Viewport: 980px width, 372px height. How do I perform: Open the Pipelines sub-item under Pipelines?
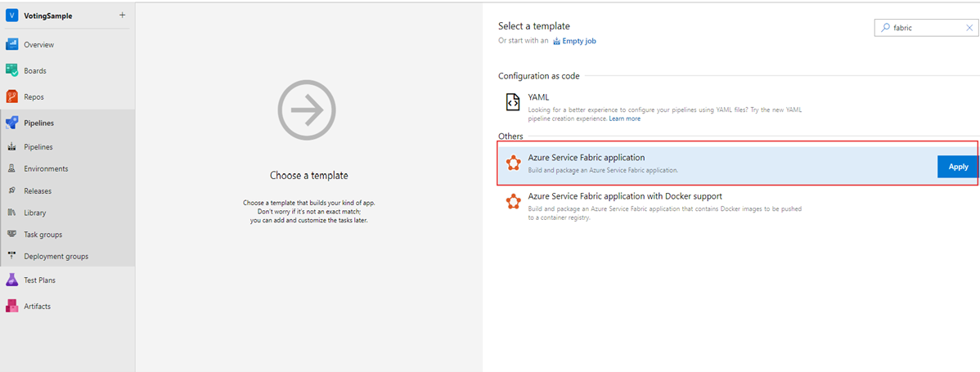click(x=38, y=147)
